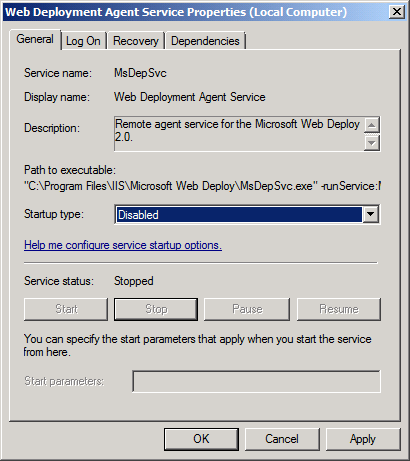Apply the service property changes
The image size is (410, 461).
(363, 439)
